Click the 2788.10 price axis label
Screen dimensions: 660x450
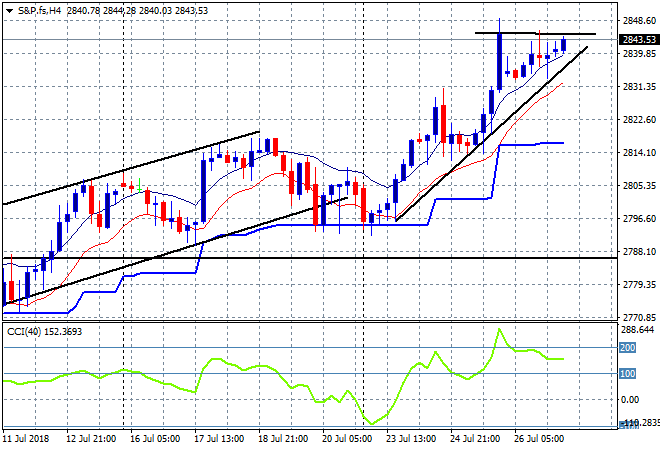(x=639, y=251)
